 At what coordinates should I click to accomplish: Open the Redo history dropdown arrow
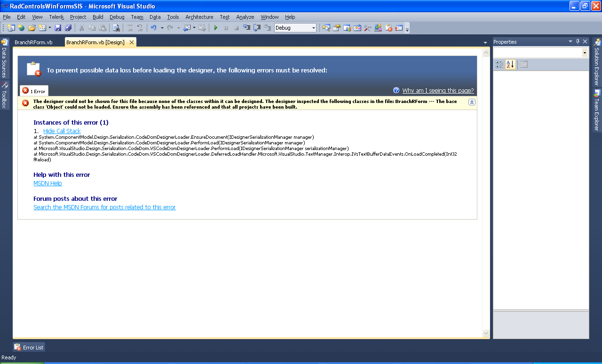click(x=178, y=28)
